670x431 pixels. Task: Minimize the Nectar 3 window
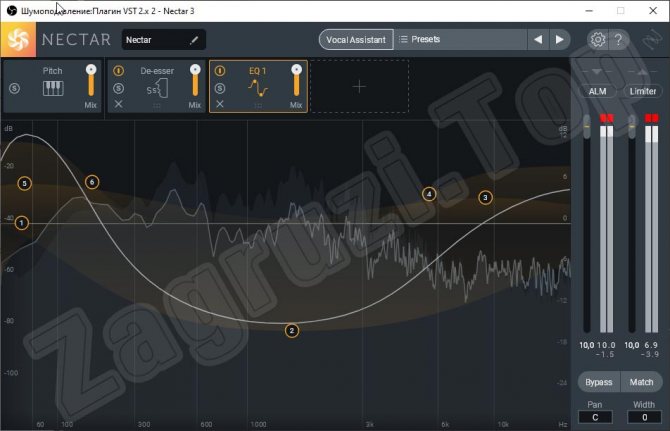589,11
